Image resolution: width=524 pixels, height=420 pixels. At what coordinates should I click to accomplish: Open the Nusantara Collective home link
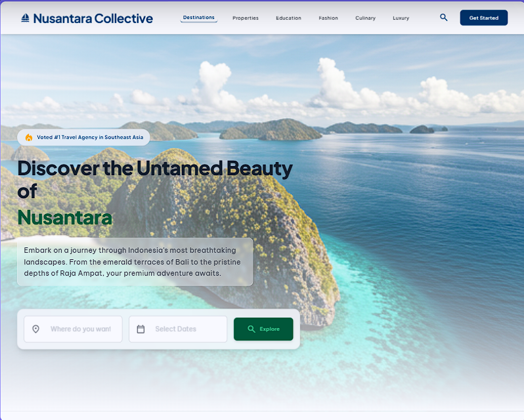click(87, 18)
